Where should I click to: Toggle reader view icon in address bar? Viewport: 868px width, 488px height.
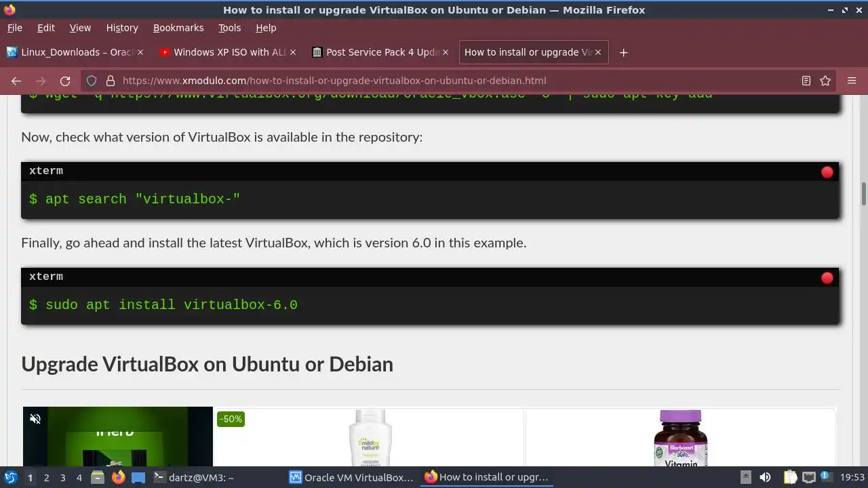tap(806, 81)
